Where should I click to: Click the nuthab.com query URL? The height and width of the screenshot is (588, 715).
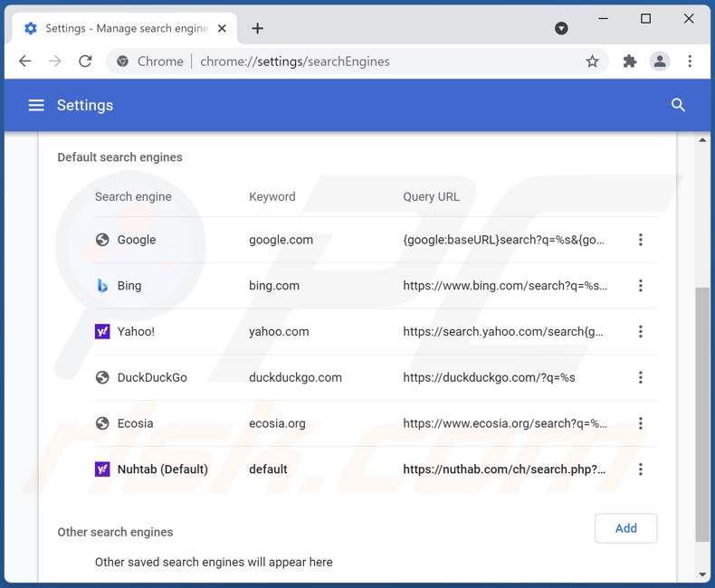click(504, 469)
